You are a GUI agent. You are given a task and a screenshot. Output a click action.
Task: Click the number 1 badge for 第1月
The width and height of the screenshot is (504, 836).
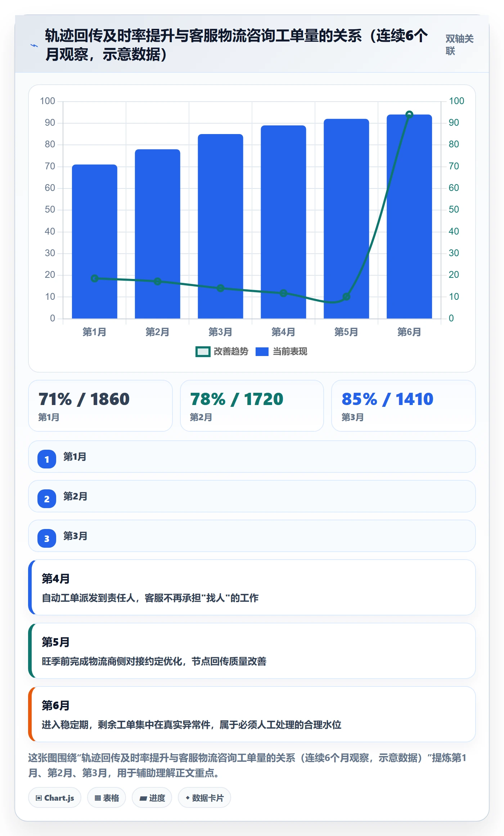pos(47,459)
